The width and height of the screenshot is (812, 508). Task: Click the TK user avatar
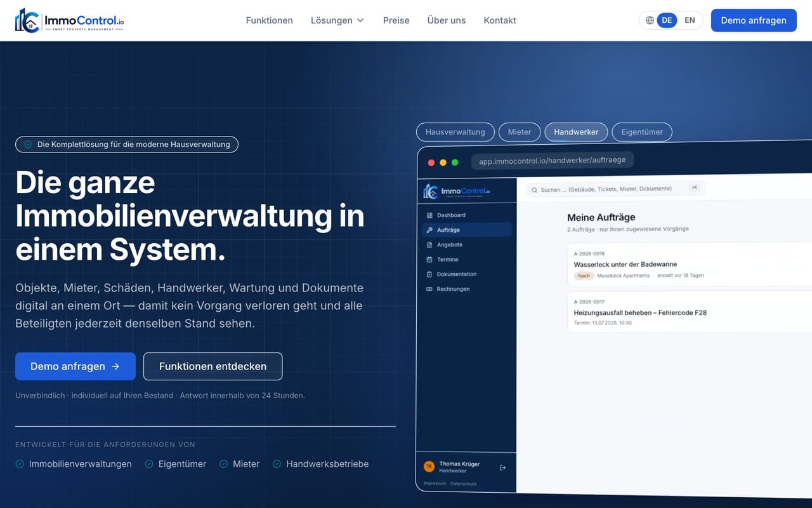point(429,467)
